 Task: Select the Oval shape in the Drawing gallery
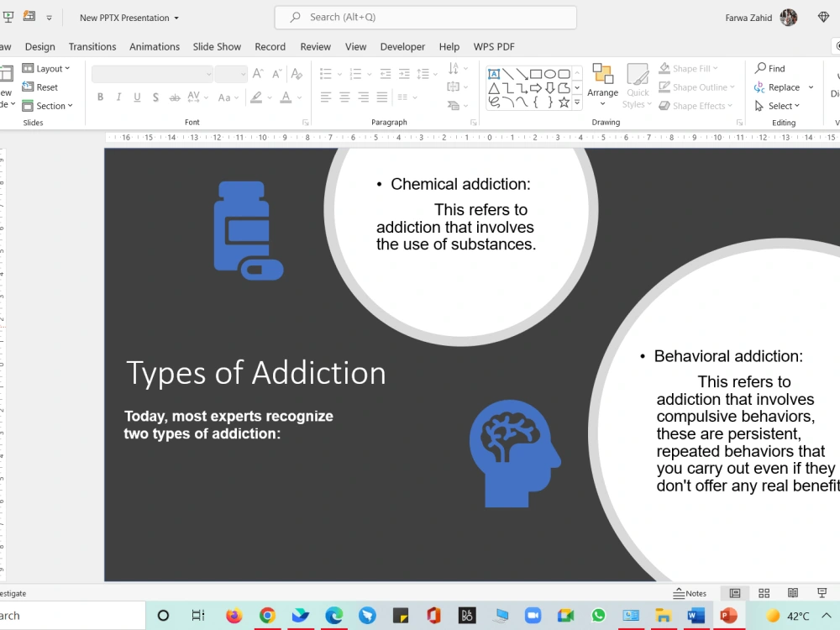pyautogui.click(x=551, y=73)
